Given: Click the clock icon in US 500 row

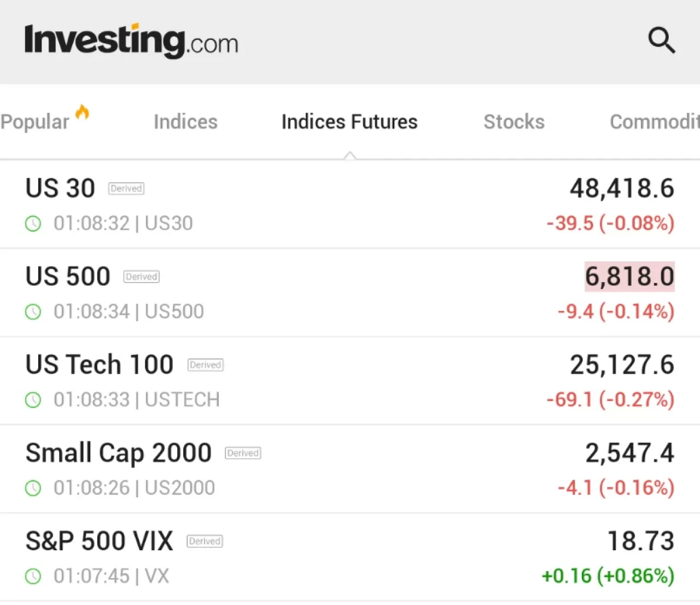Looking at the screenshot, I should click(33, 312).
